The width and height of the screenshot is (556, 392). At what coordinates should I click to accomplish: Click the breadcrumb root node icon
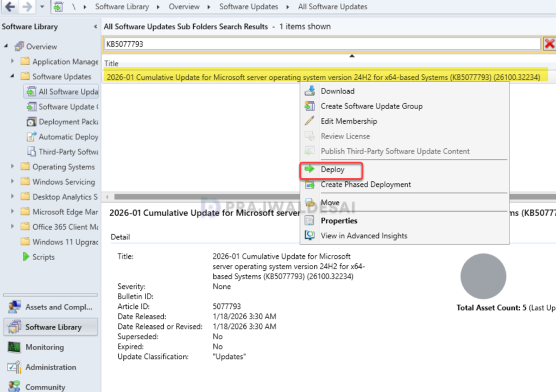(59, 7)
